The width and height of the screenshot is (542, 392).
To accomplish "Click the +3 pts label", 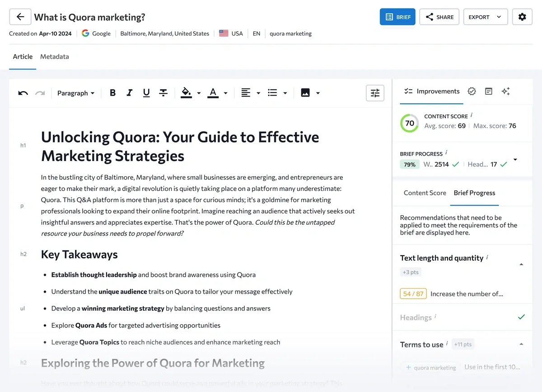I will point(411,272).
